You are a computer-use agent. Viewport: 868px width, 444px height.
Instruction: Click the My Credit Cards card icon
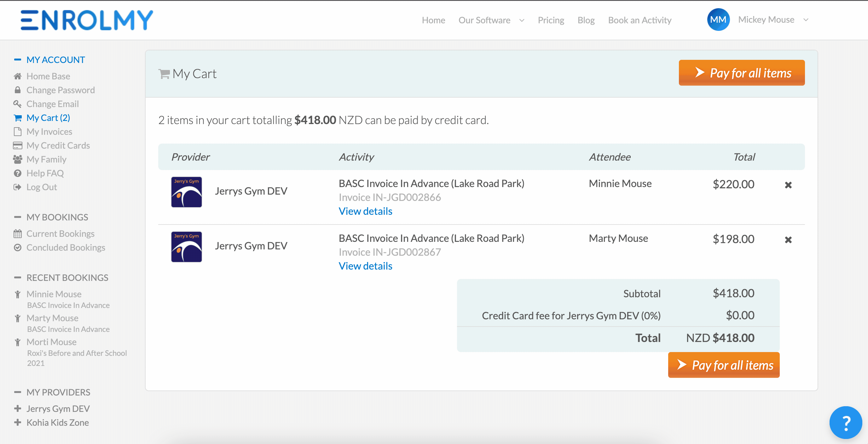point(18,145)
